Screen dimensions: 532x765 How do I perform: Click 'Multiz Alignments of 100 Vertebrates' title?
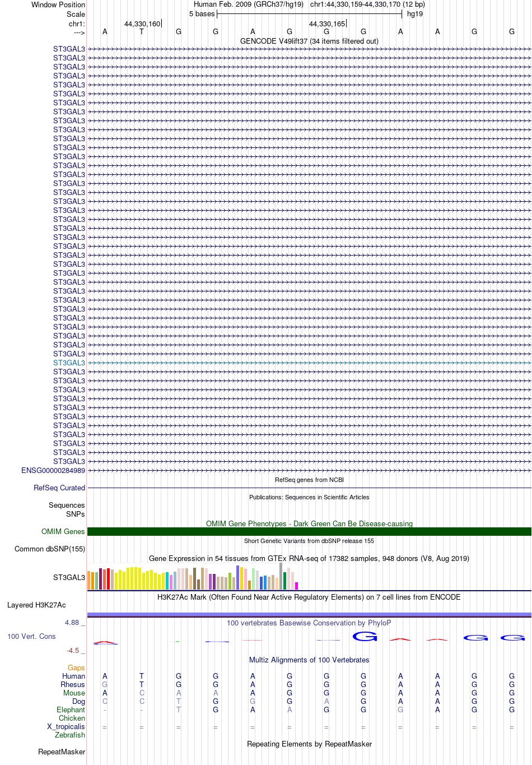click(x=309, y=660)
